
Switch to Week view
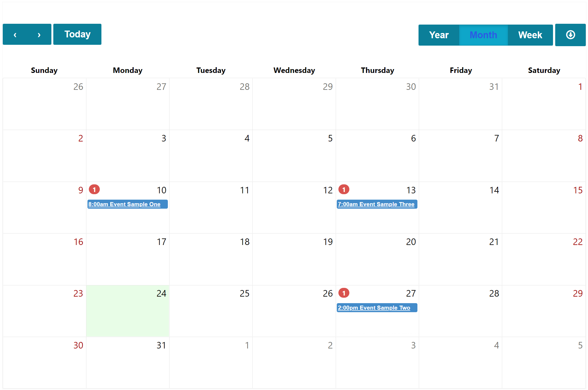click(529, 35)
